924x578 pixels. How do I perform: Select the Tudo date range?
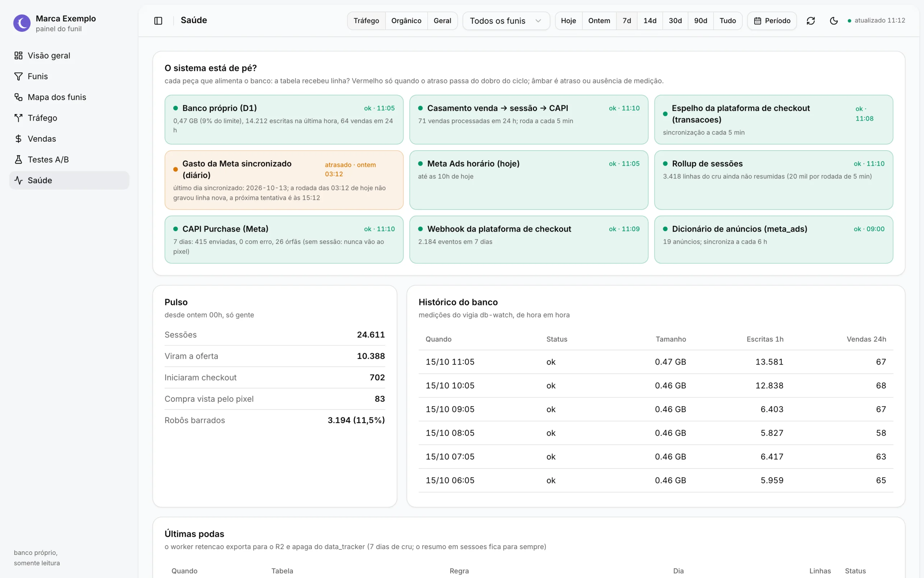[x=728, y=21]
